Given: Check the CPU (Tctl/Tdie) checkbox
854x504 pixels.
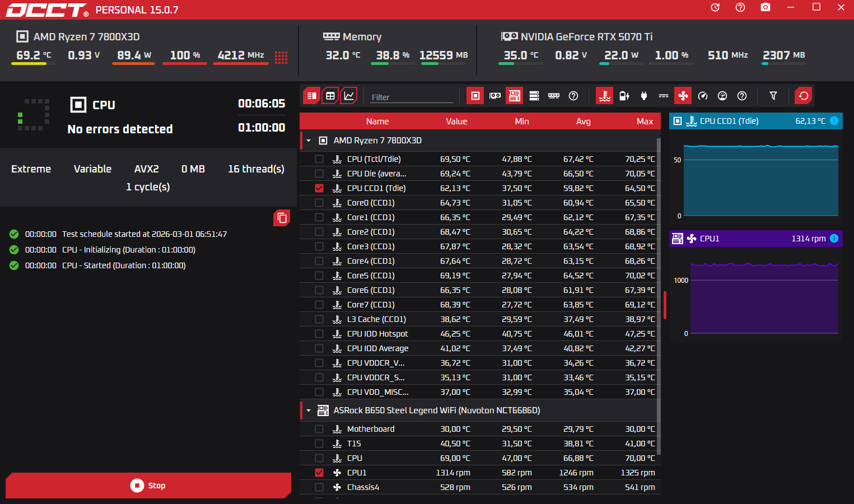Looking at the screenshot, I should point(319,159).
